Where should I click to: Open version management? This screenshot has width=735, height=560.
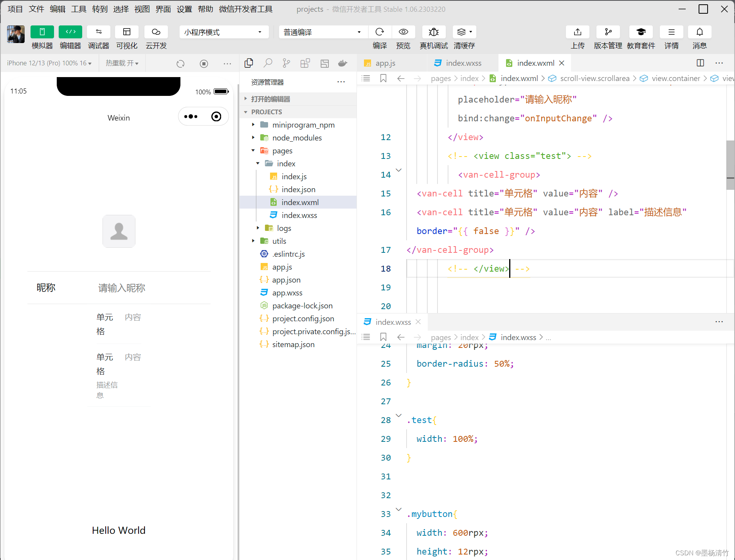[x=608, y=32]
